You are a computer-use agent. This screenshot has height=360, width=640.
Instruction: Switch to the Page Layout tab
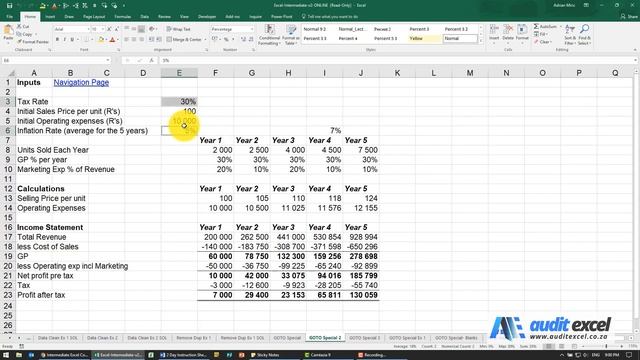94,17
